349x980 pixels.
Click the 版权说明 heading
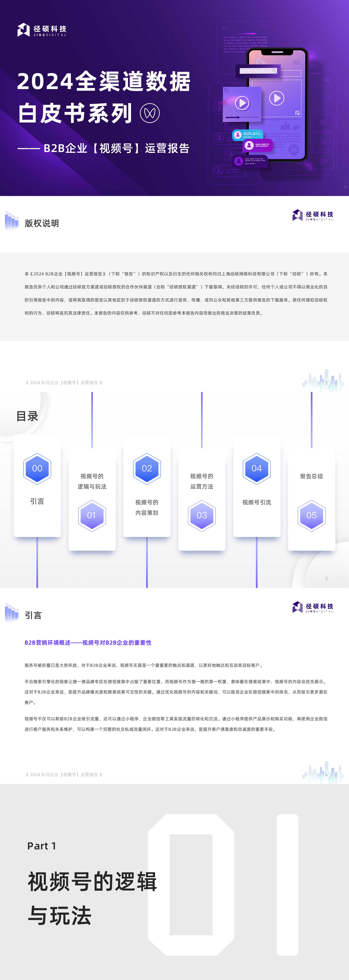pos(42,223)
